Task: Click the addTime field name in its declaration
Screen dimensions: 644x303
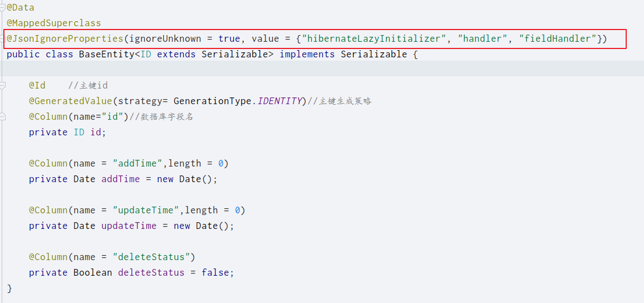Action: (x=120, y=179)
